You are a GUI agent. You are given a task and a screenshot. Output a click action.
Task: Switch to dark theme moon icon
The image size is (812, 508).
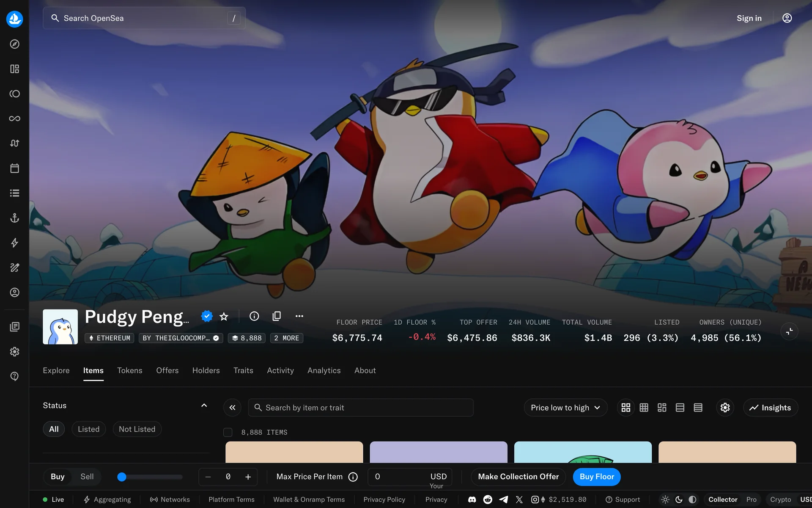click(x=679, y=500)
